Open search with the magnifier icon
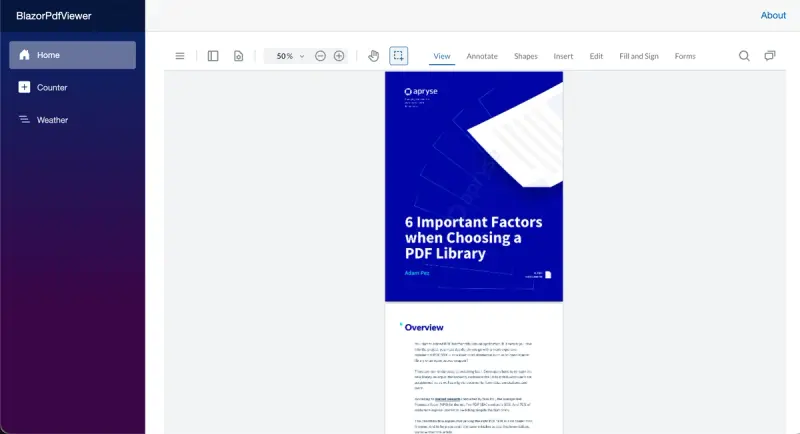800x434 pixels. 744,56
